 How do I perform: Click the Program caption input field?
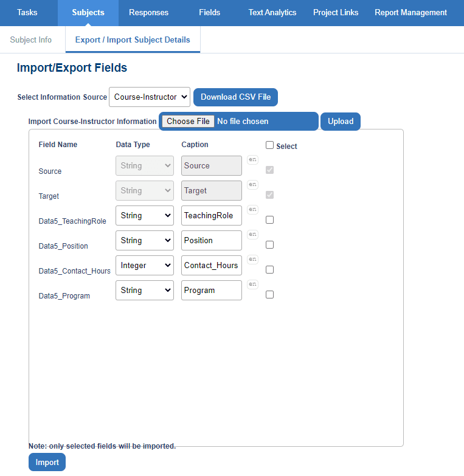point(212,290)
